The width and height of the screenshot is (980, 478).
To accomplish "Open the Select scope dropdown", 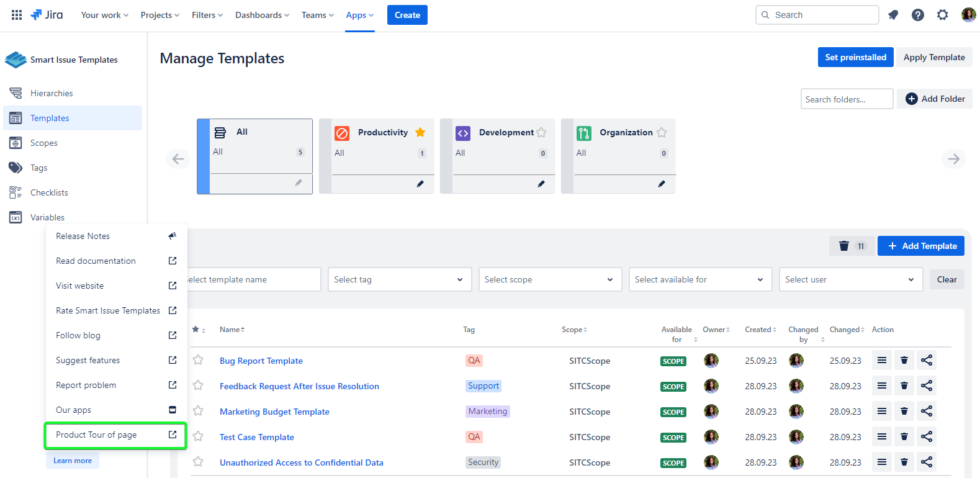I will click(x=550, y=280).
